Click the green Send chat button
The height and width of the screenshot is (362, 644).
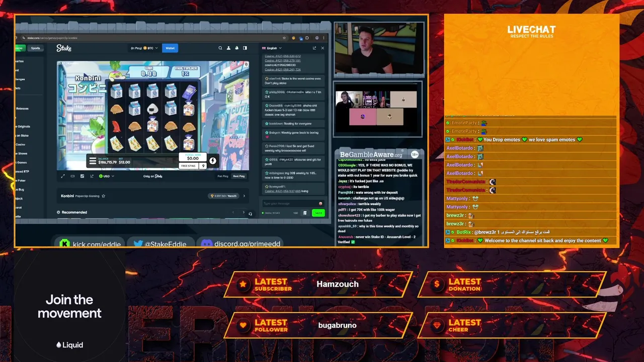tap(318, 213)
